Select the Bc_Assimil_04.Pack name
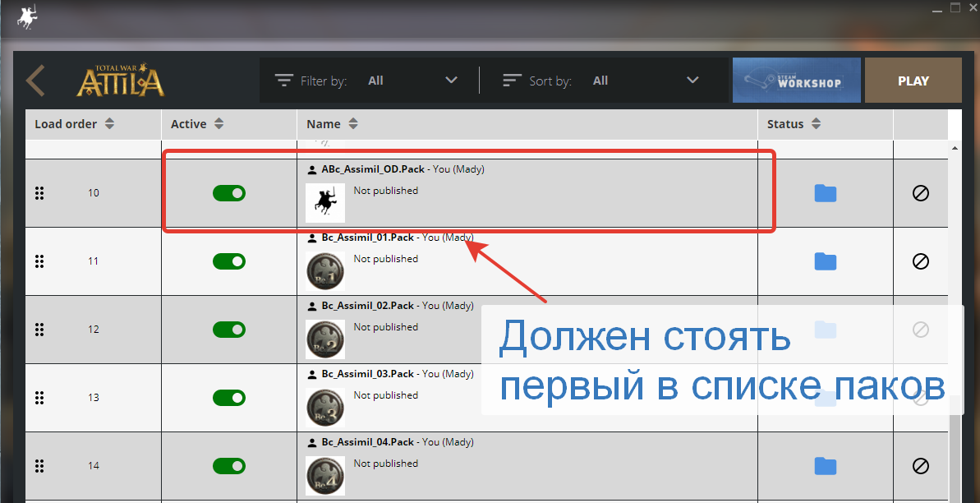Screen dimensions: 980x503 point(367,441)
